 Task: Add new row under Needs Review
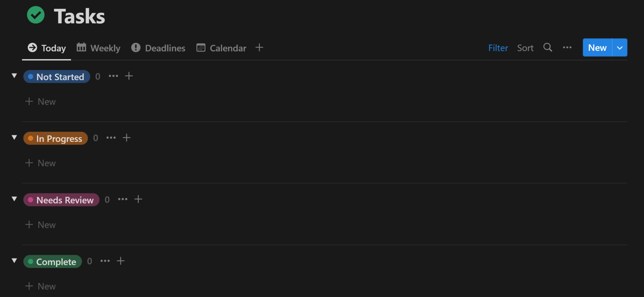pos(41,225)
